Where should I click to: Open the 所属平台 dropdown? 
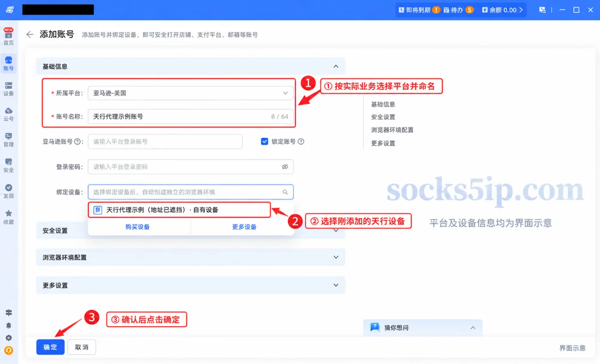(191, 93)
